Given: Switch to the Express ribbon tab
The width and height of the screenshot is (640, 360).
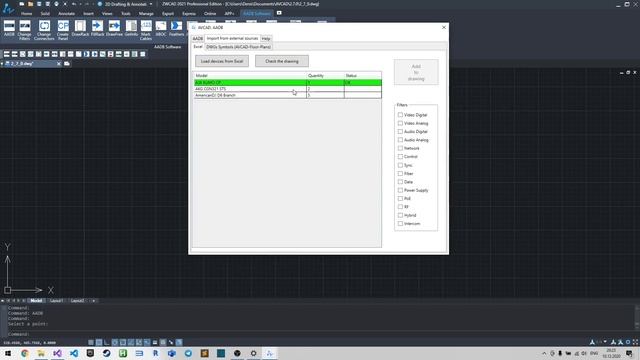Looking at the screenshot, I should point(189,13).
